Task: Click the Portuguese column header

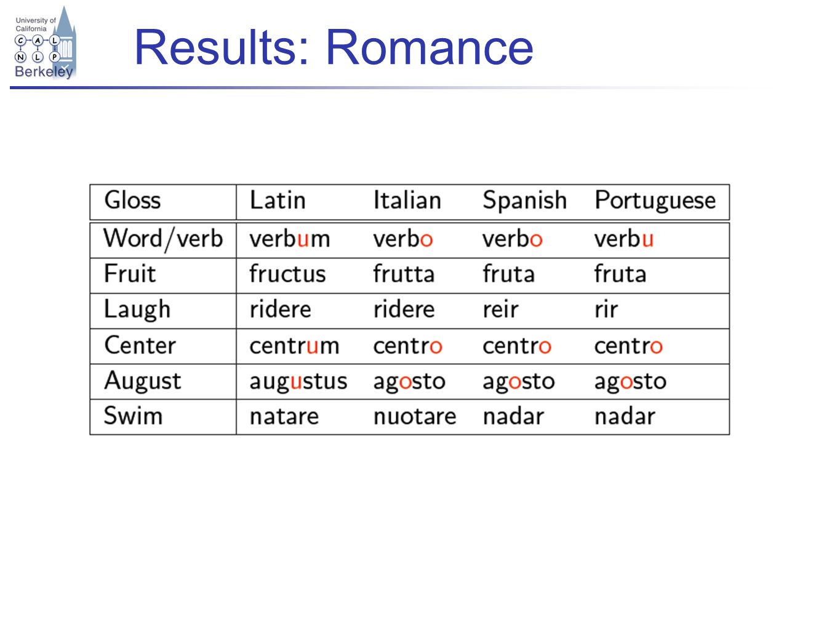Action: [x=655, y=201]
